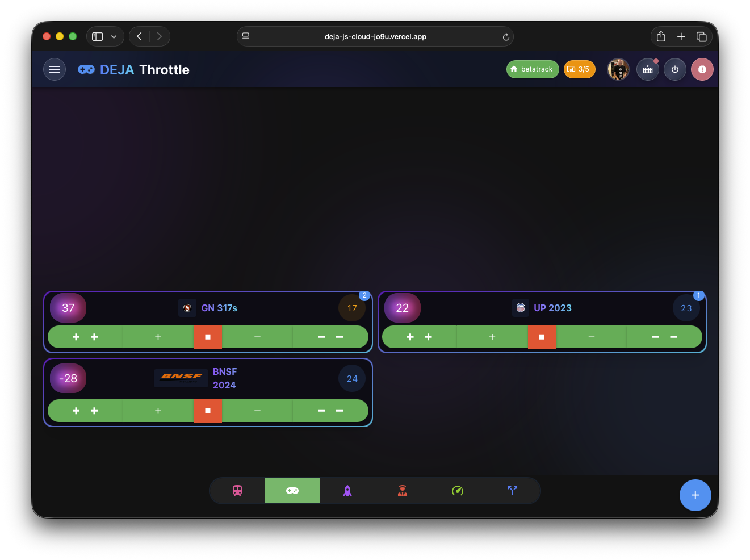Viewport: 750px width, 560px height.
Task: Click the emergency stop alert button
Action: [702, 69]
